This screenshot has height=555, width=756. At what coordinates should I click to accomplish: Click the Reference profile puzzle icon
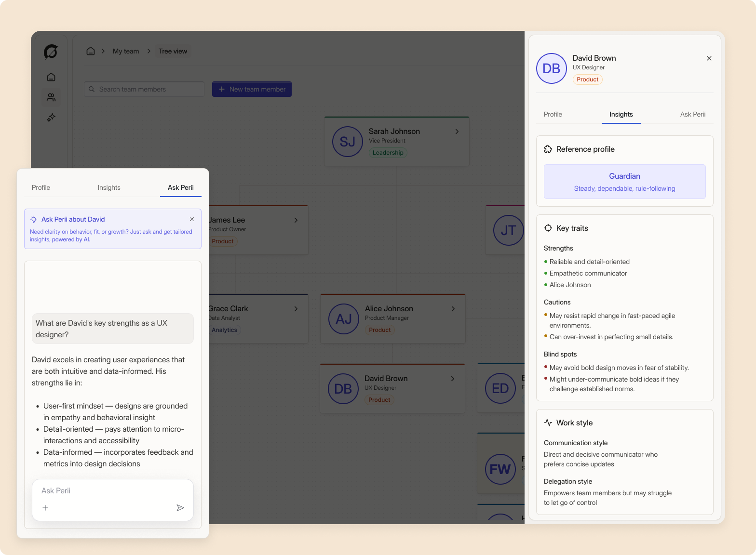point(548,149)
